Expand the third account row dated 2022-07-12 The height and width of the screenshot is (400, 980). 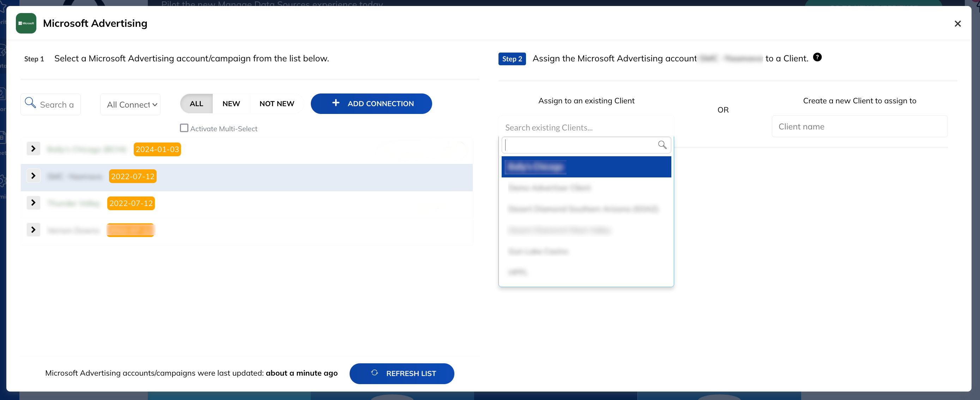[x=34, y=203]
